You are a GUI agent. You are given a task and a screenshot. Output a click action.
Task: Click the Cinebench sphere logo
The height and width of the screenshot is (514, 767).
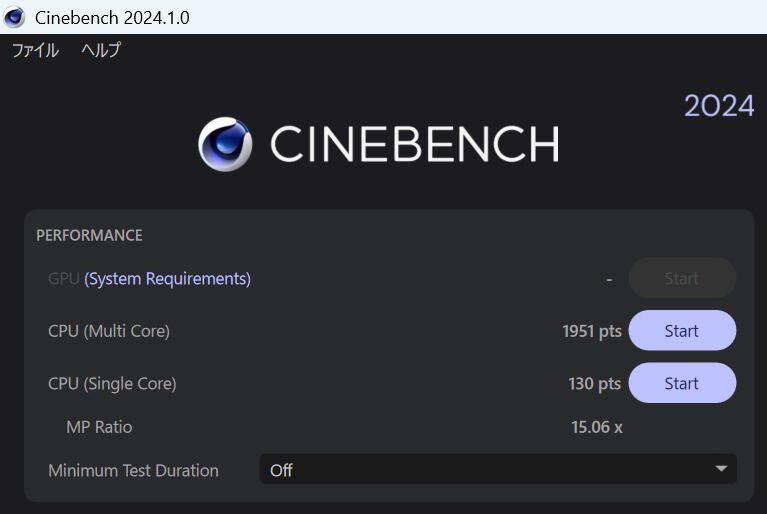(x=225, y=144)
